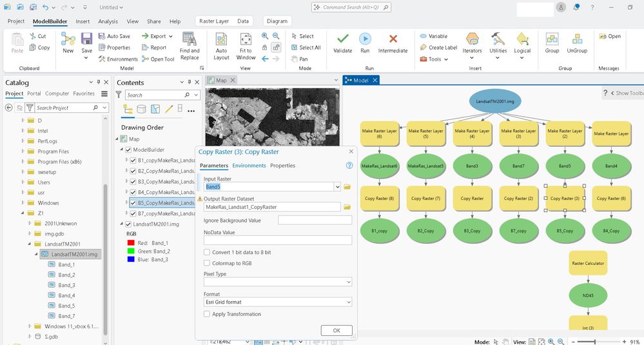Click the Fit to Window icon
The image size is (644, 345).
(x=246, y=39)
